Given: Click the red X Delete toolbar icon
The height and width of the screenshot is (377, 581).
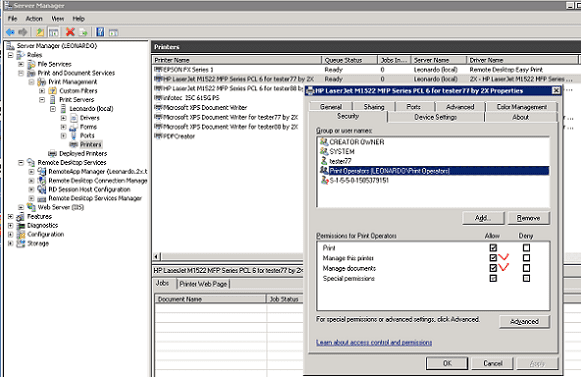Looking at the screenshot, I should coord(70,32).
